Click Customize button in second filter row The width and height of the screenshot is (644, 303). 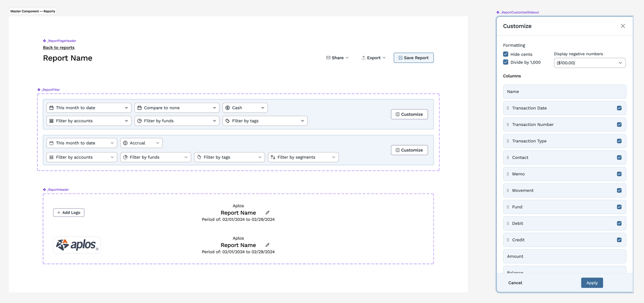coord(409,150)
